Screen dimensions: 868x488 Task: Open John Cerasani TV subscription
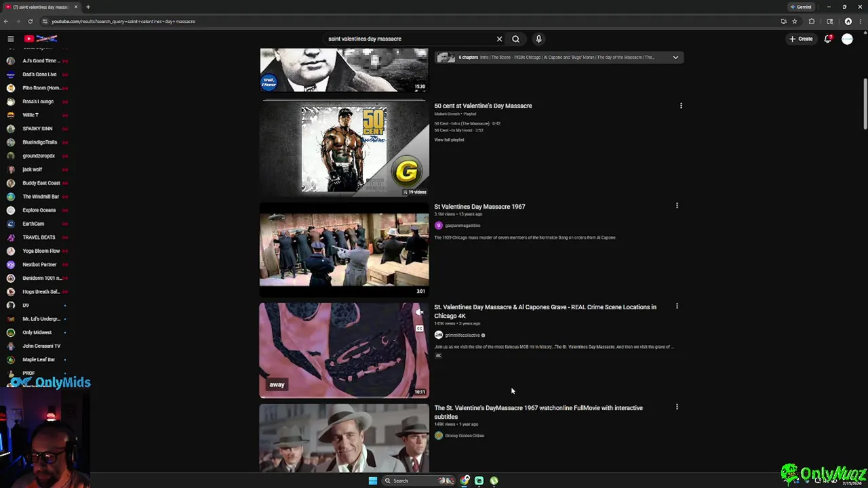[x=37, y=346]
